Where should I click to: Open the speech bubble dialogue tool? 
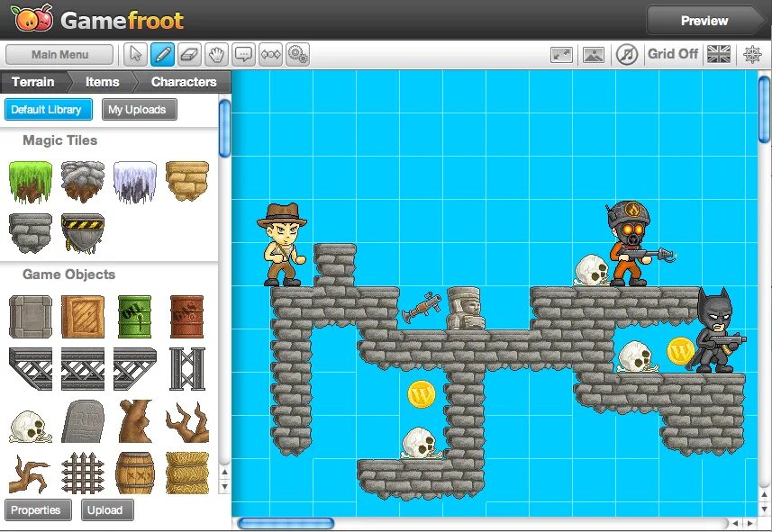point(244,54)
